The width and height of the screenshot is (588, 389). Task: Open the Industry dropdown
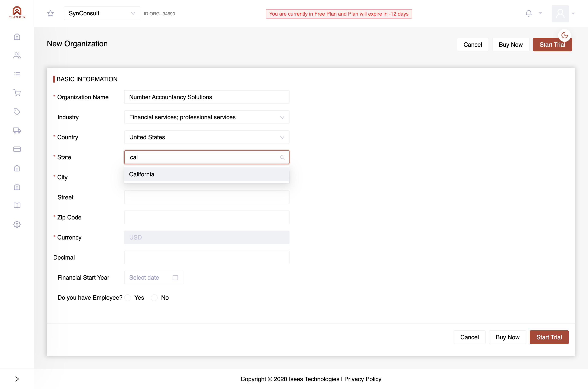click(207, 117)
